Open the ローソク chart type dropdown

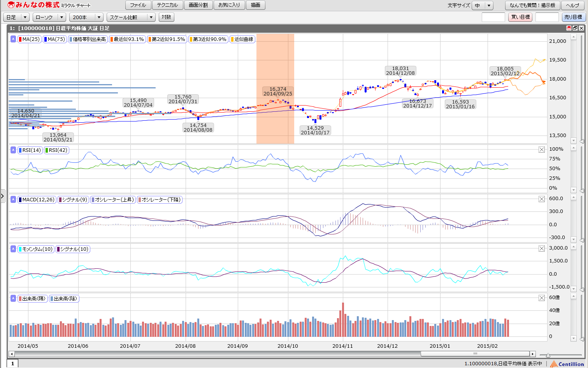[49, 17]
